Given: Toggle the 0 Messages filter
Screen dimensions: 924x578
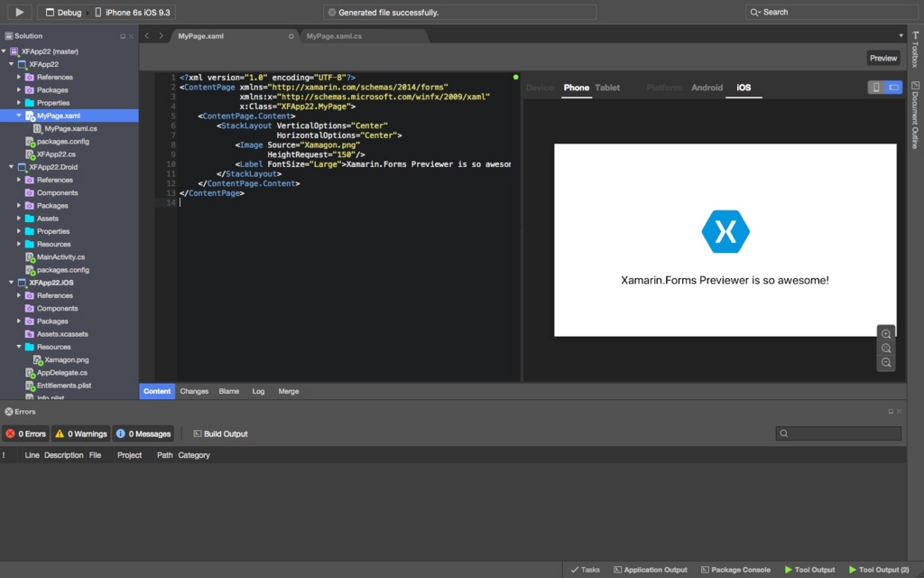Looking at the screenshot, I should (143, 433).
